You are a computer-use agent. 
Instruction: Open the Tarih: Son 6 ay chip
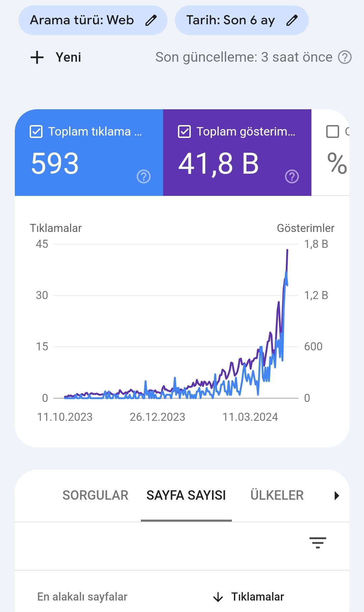click(242, 20)
